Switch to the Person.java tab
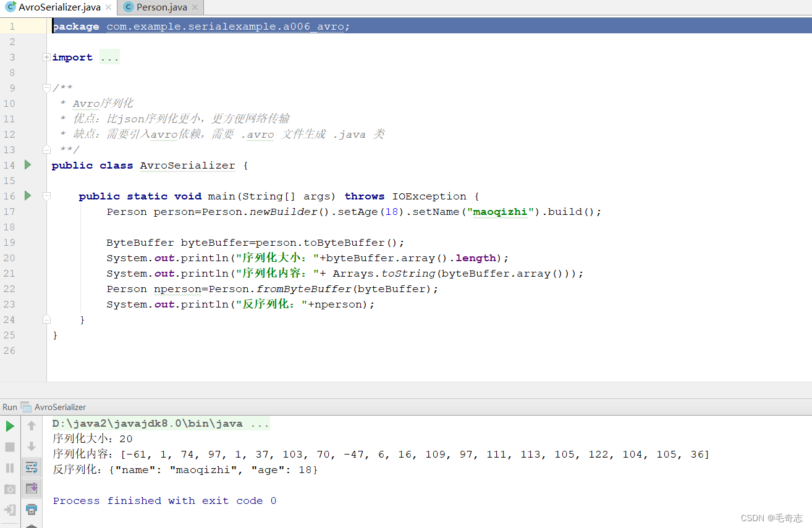 [161, 7]
